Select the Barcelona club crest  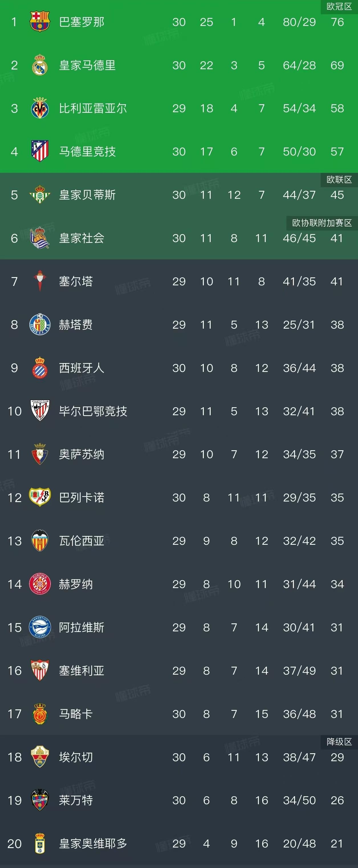click(x=40, y=22)
